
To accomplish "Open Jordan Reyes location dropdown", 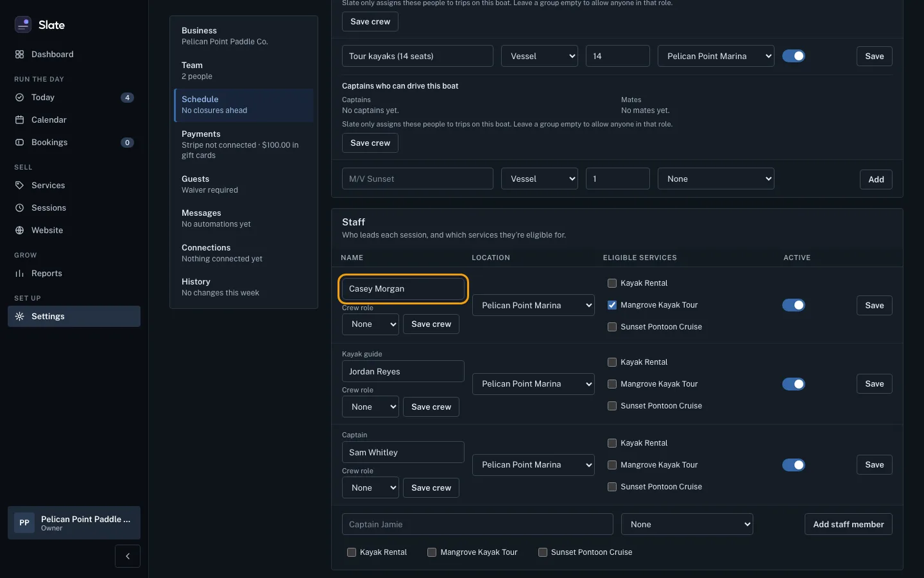I will point(533,384).
